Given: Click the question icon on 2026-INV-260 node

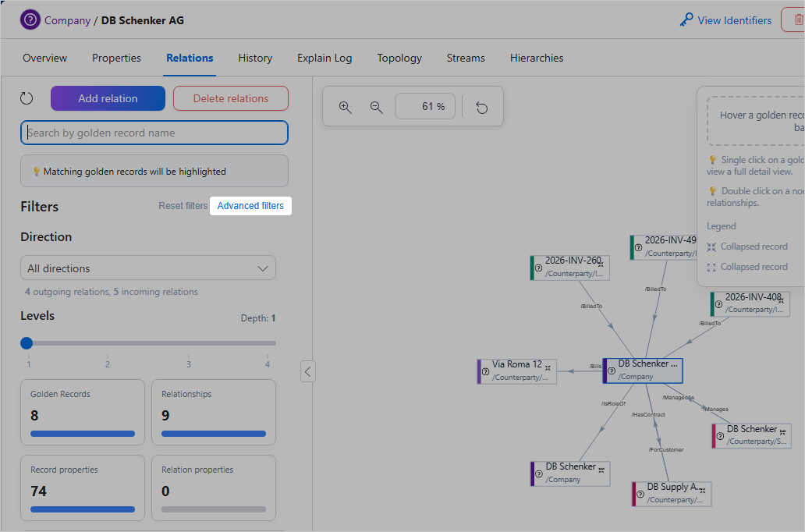Looking at the screenshot, I should (538, 268).
